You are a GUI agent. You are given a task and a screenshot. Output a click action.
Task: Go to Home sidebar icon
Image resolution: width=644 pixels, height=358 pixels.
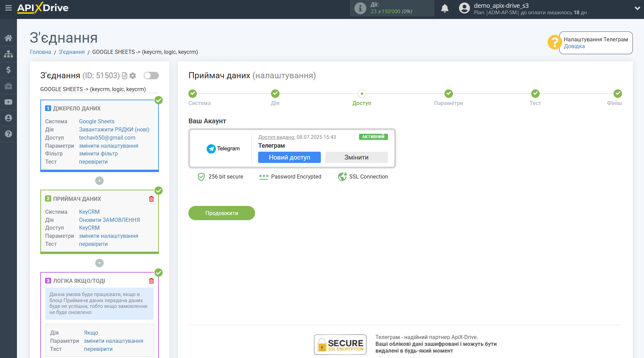[x=8, y=38]
